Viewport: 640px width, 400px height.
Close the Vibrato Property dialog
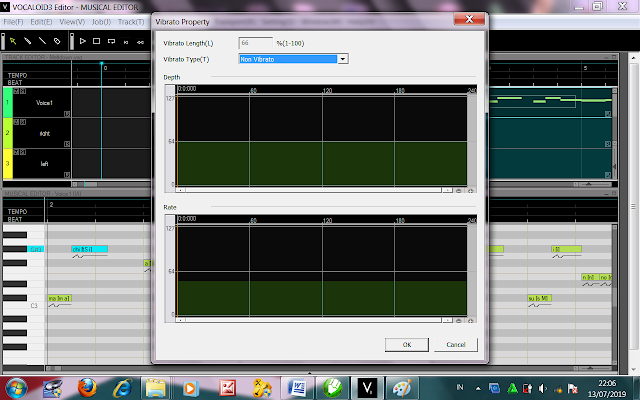[x=469, y=19]
